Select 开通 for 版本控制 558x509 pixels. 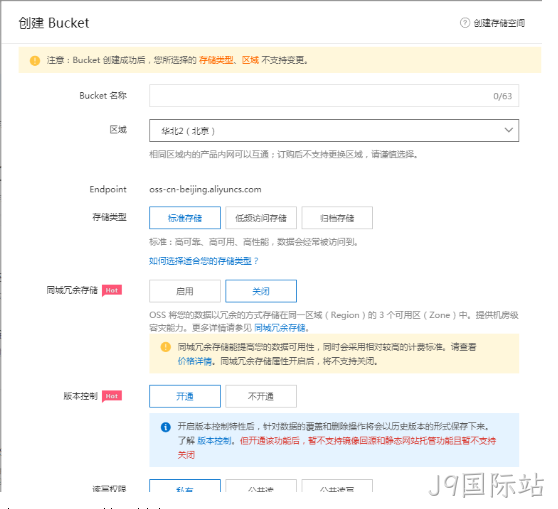pyautogui.click(x=185, y=396)
